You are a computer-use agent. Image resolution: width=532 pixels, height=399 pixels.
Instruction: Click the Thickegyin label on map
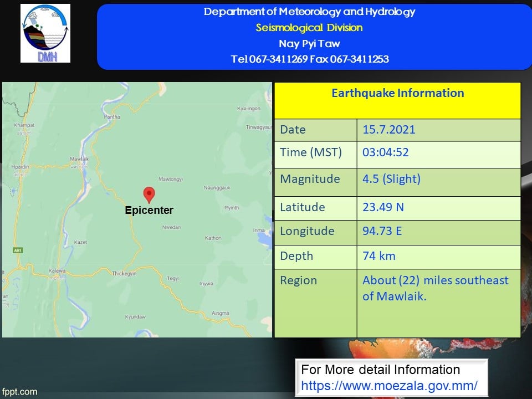coord(124,273)
